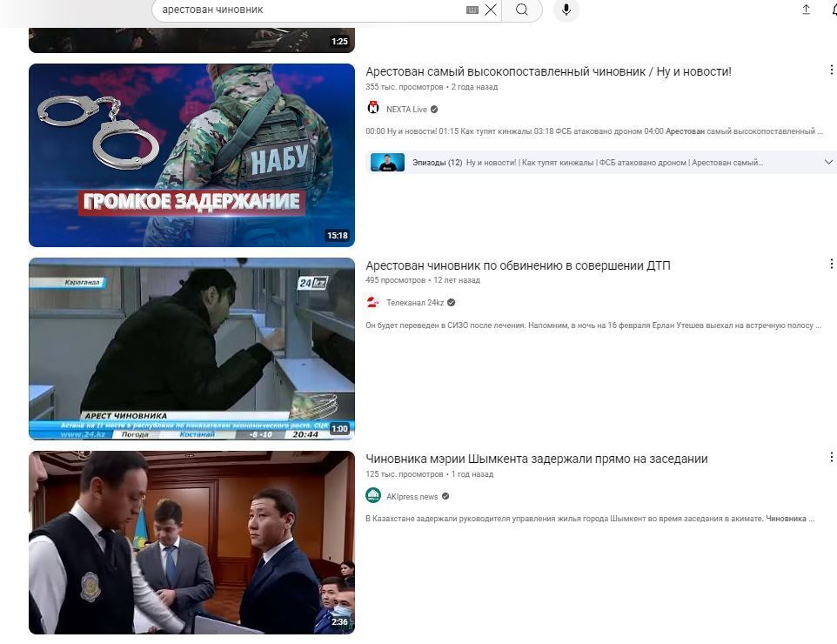The image size is (837, 644).
Task: Play the 'Громкое задержание' thumbnail video
Action: (191, 155)
